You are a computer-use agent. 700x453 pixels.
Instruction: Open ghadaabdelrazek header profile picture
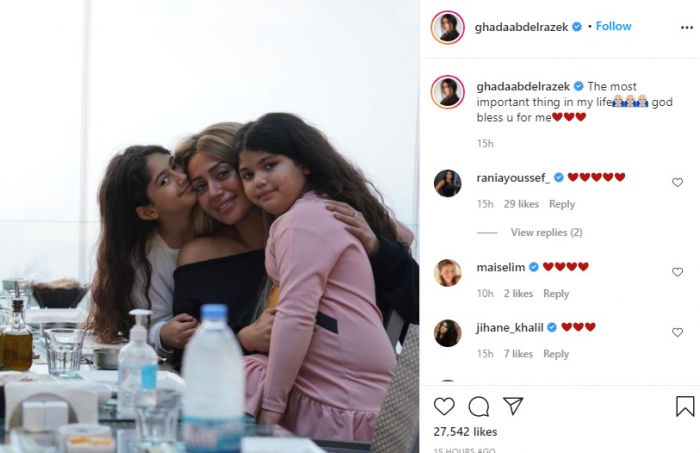click(447, 27)
